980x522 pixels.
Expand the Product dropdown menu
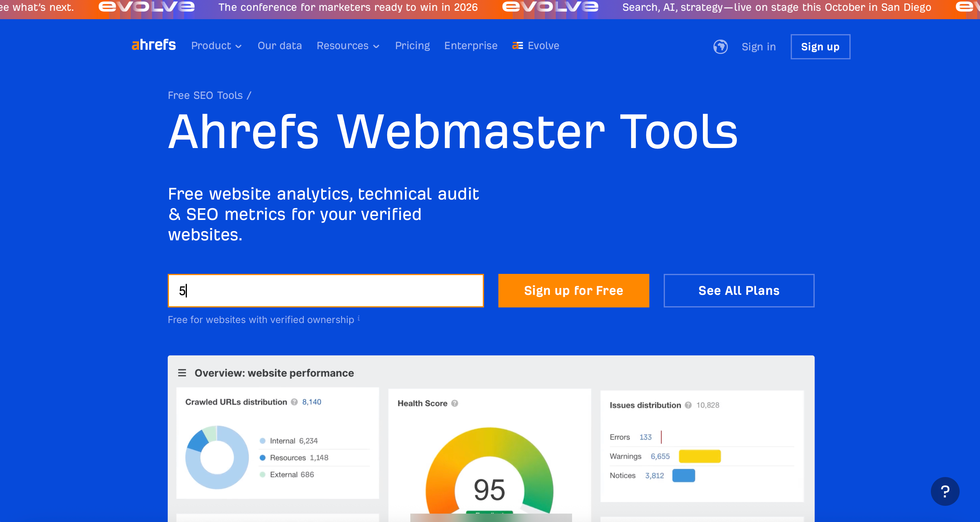216,46
